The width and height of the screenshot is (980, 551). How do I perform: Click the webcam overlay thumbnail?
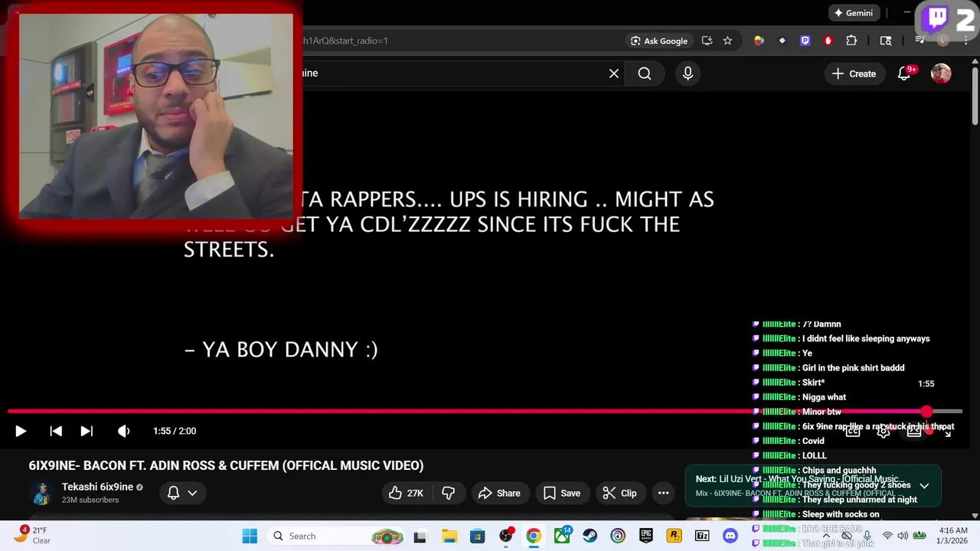(156, 115)
